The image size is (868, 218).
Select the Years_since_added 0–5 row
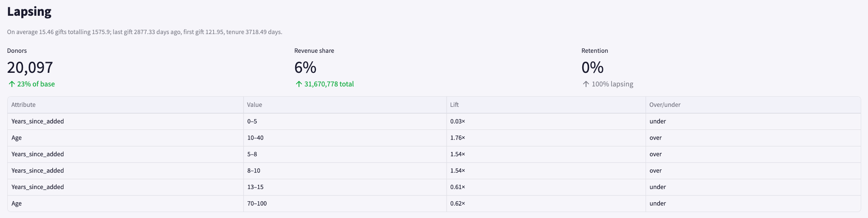click(434, 121)
